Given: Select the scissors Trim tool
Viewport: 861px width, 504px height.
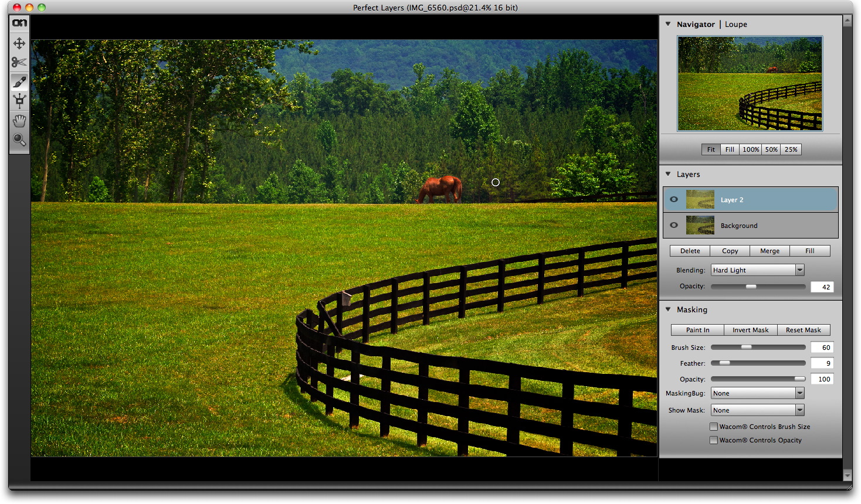Looking at the screenshot, I should (19, 62).
